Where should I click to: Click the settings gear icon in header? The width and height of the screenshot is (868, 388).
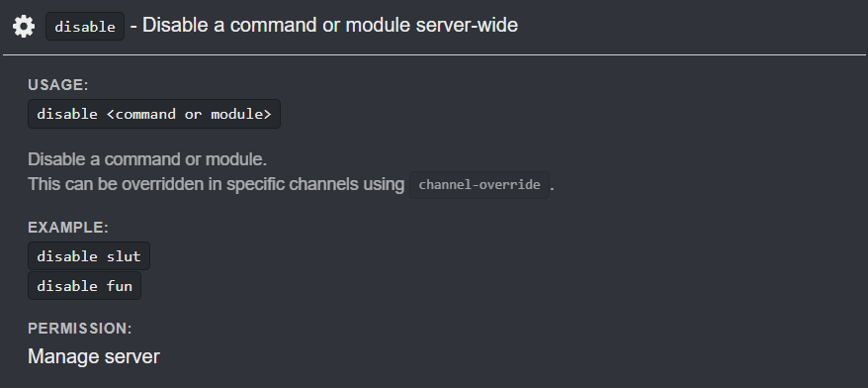coord(24,26)
